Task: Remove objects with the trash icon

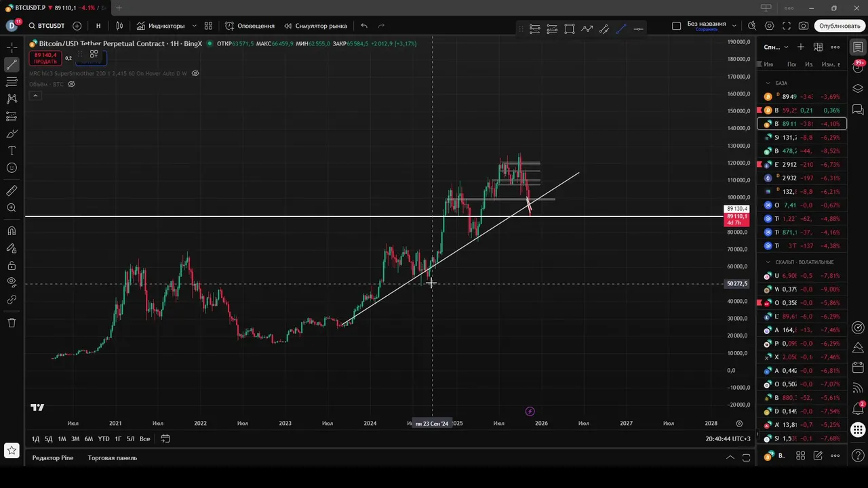Action: pyautogui.click(x=12, y=323)
